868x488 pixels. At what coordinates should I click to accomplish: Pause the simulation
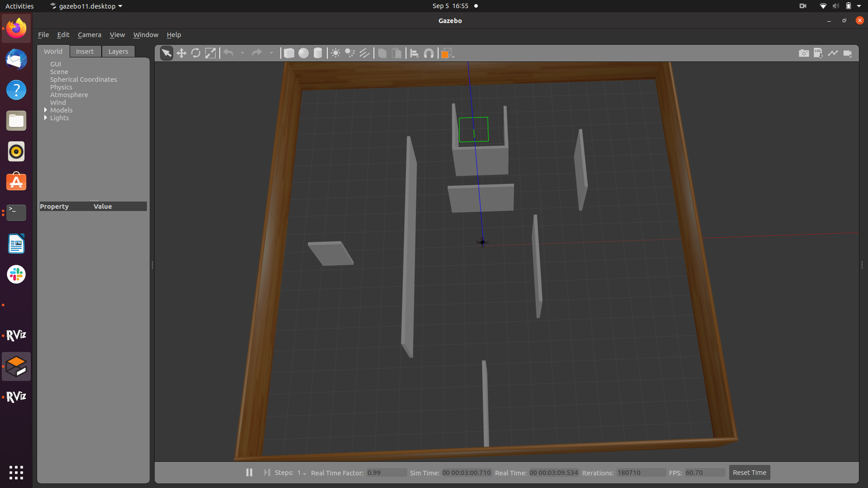click(249, 472)
